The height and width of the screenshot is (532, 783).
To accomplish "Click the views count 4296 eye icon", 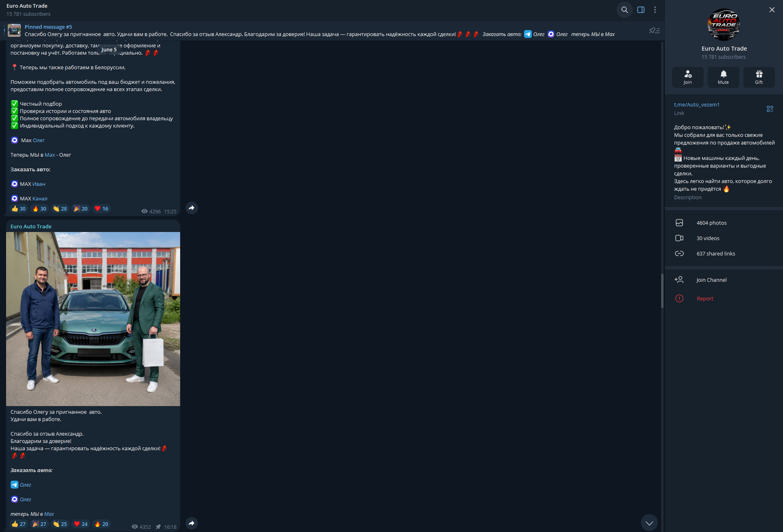I will pos(145,211).
